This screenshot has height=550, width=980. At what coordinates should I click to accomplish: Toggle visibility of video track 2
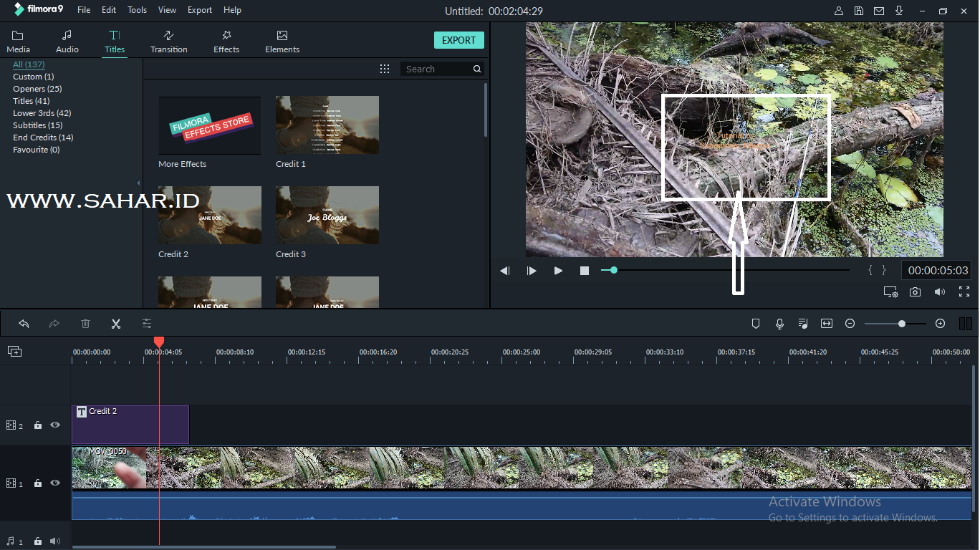click(54, 425)
